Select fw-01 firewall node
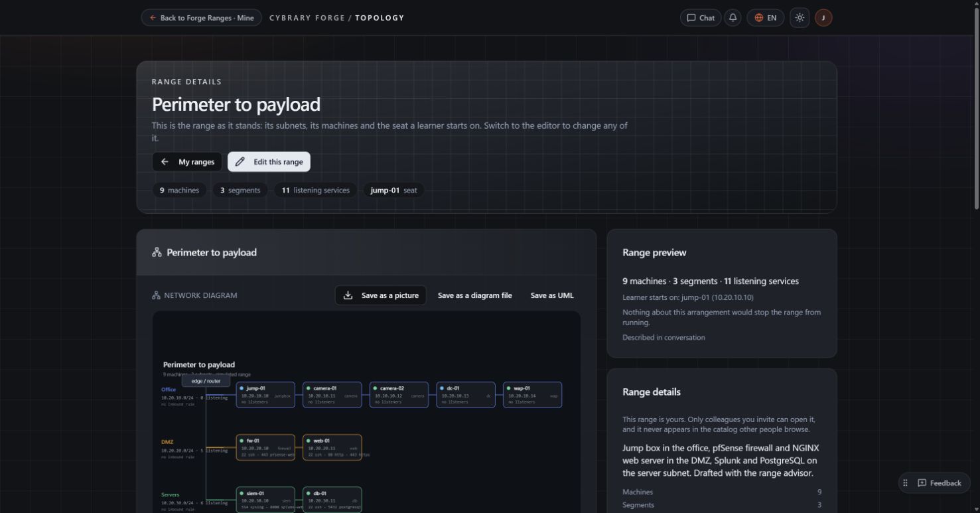980x513 pixels. pos(265,447)
